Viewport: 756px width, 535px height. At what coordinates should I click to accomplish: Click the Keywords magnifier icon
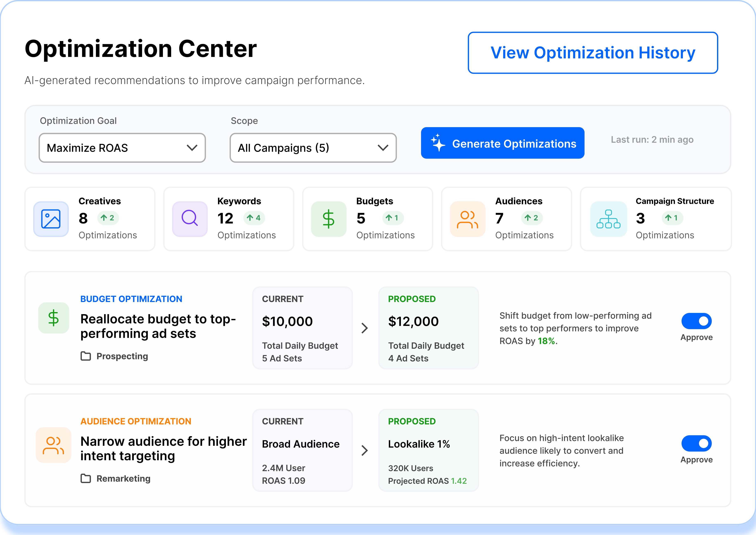point(190,219)
